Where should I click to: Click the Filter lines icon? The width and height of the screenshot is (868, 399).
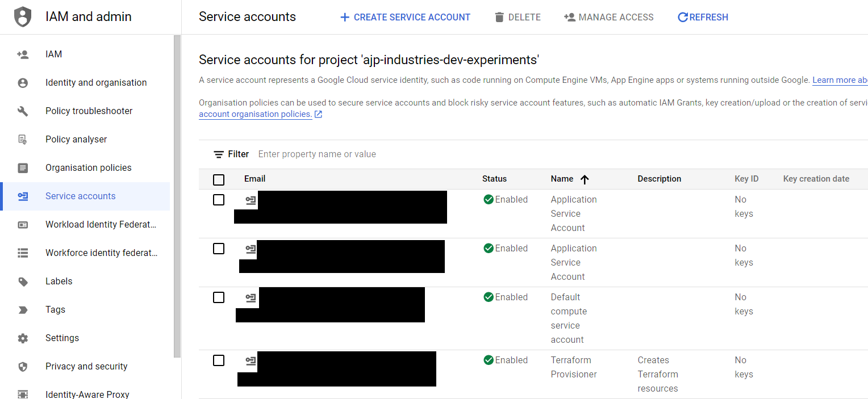click(x=219, y=154)
